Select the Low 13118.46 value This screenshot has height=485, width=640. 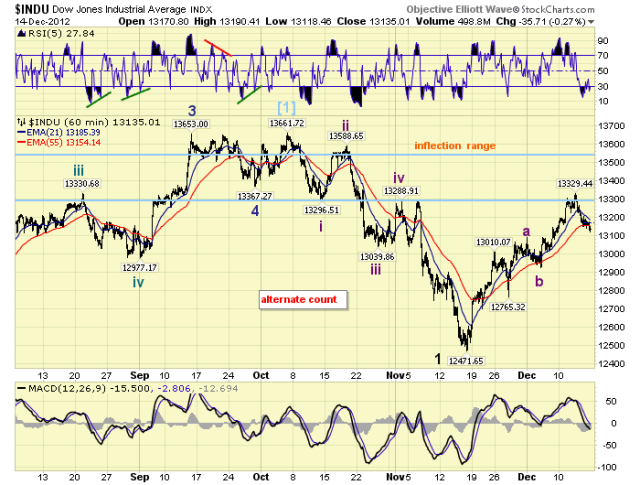[298, 21]
